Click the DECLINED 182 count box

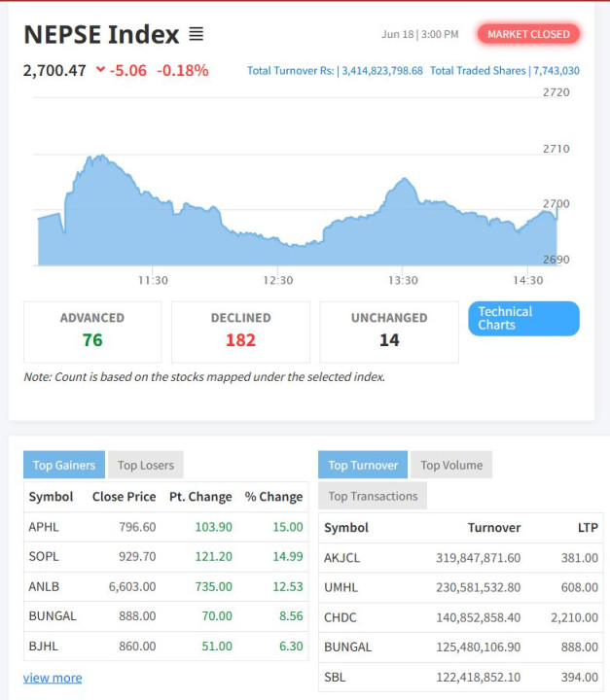(x=241, y=332)
